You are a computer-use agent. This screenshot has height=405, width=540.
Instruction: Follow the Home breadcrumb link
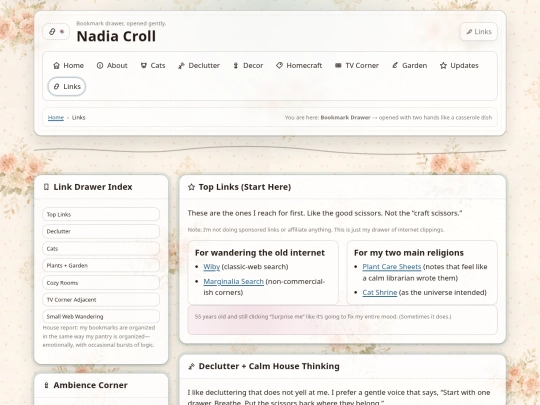coord(56,117)
